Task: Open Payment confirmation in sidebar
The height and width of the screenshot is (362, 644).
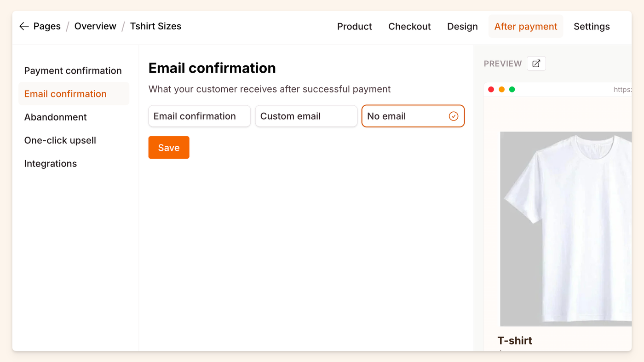Action: click(x=73, y=70)
